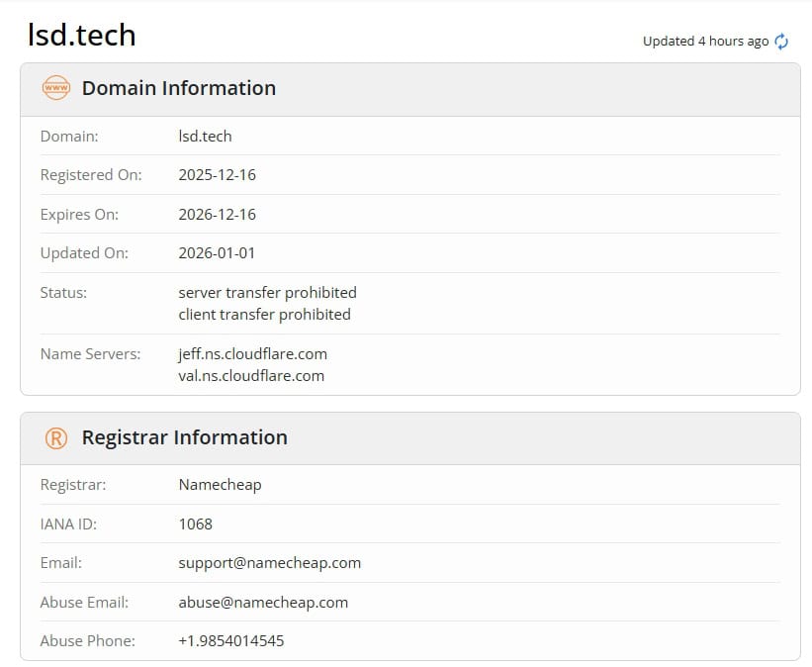Select the lsd.tech domain value
812x667 pixels.
point(205,136)
